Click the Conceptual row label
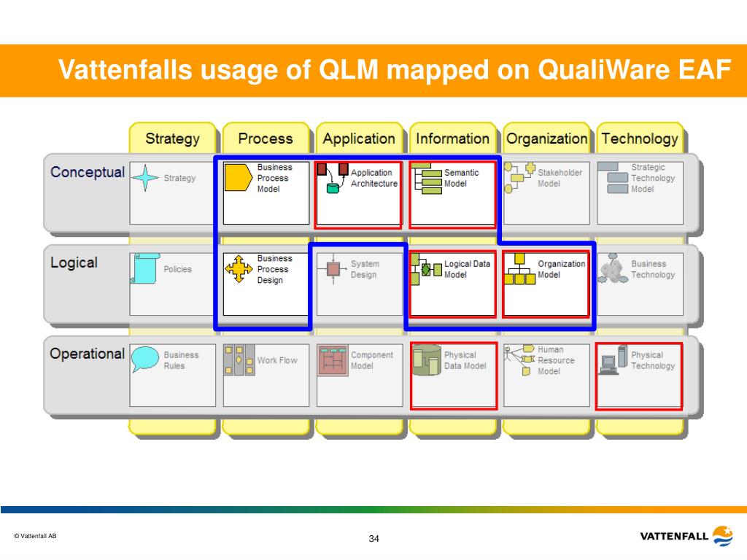The image size is (747, 560). click(88, 172)
